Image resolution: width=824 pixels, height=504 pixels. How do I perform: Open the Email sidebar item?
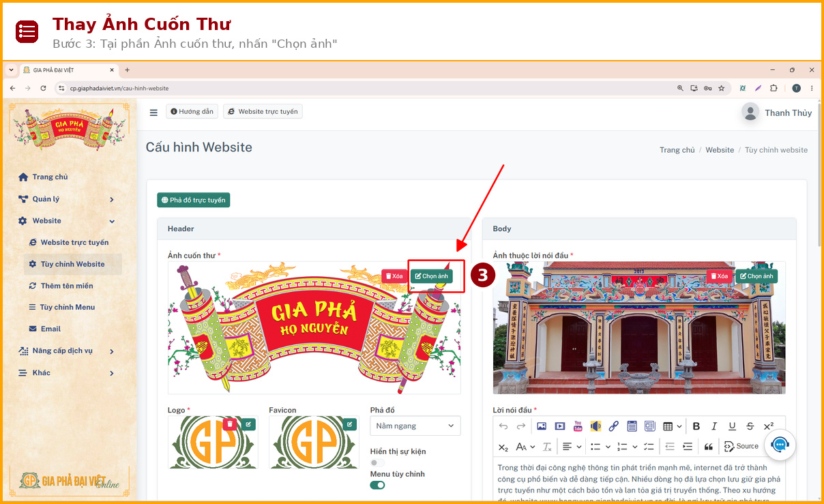(45, 329)
